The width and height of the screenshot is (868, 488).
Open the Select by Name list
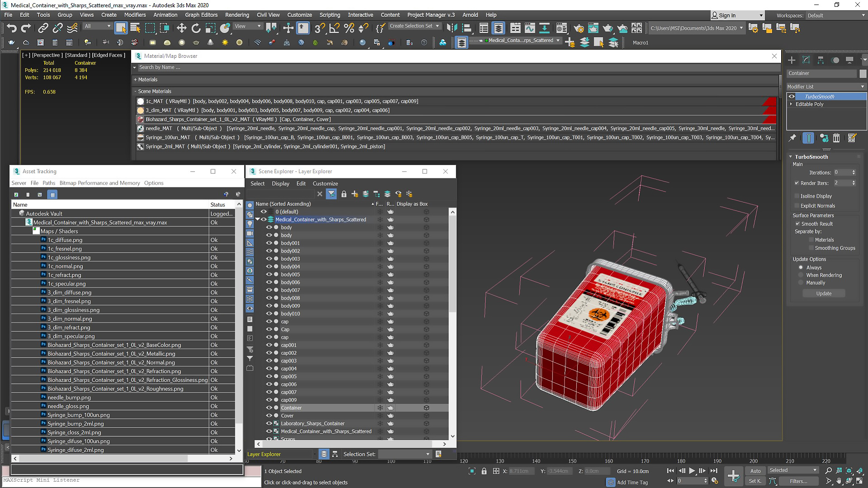tap(135, 28)
